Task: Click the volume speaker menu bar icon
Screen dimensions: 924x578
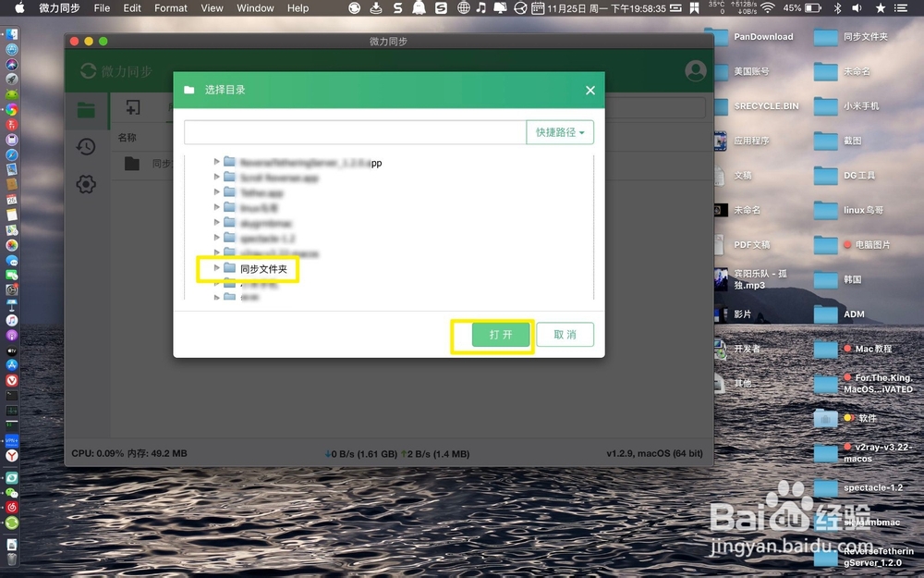Action: point(857,7)
